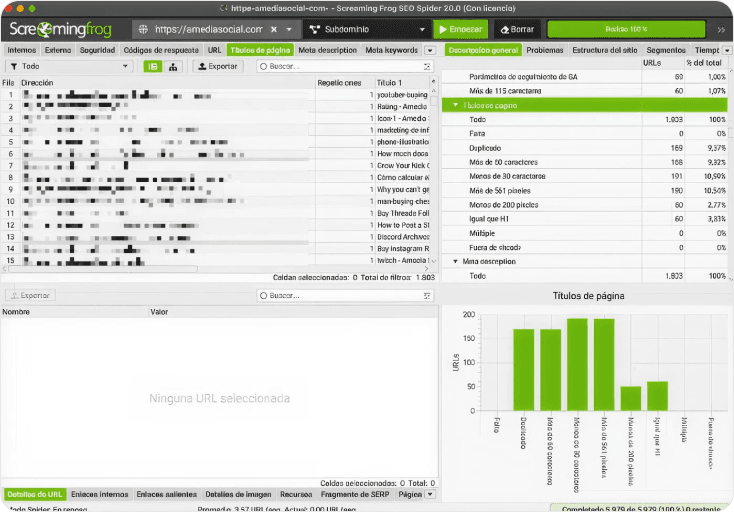Click the upper Buscar search field

339,66
